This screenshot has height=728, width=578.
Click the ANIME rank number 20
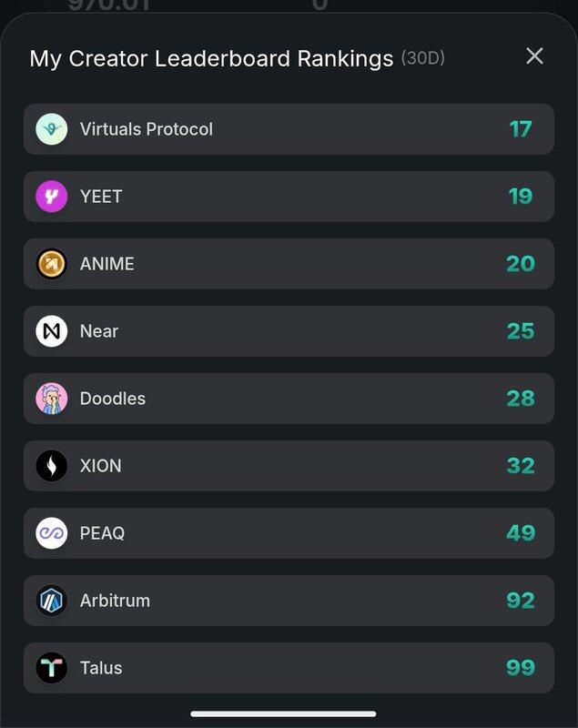point(520,264)
